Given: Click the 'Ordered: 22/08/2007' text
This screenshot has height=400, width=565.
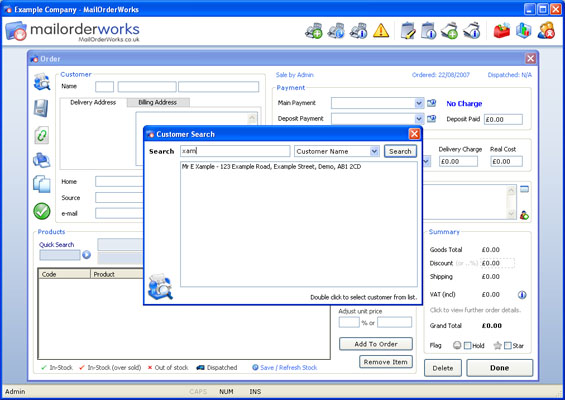Looking at the screenshot, I should point(441,75).
